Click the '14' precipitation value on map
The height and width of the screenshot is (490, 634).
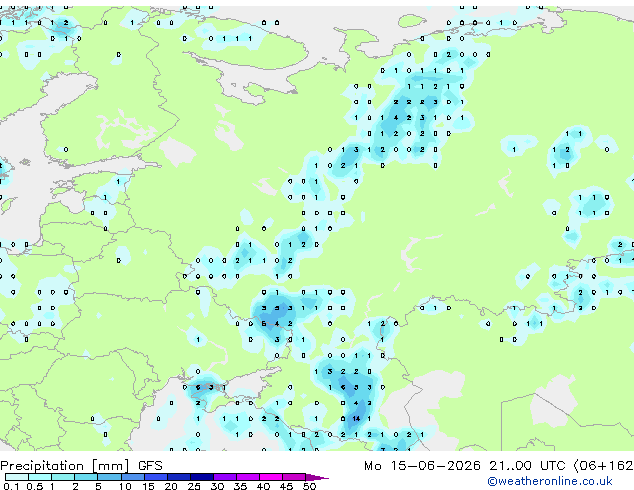click(356, 418)
